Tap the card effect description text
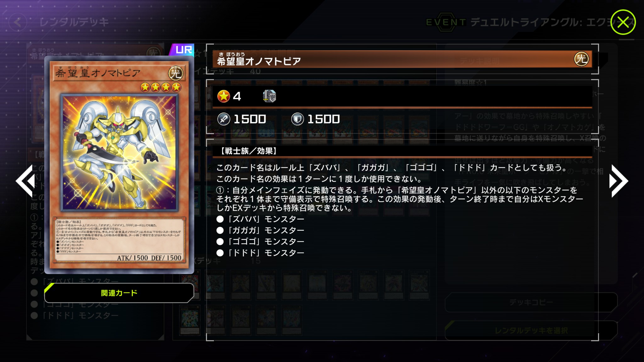This screenshot has height=362, width=644. coord(399,188)
